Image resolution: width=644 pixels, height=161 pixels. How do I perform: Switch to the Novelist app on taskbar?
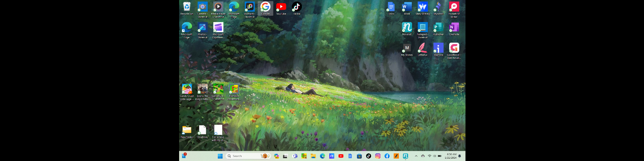click(x=405, y=156)
